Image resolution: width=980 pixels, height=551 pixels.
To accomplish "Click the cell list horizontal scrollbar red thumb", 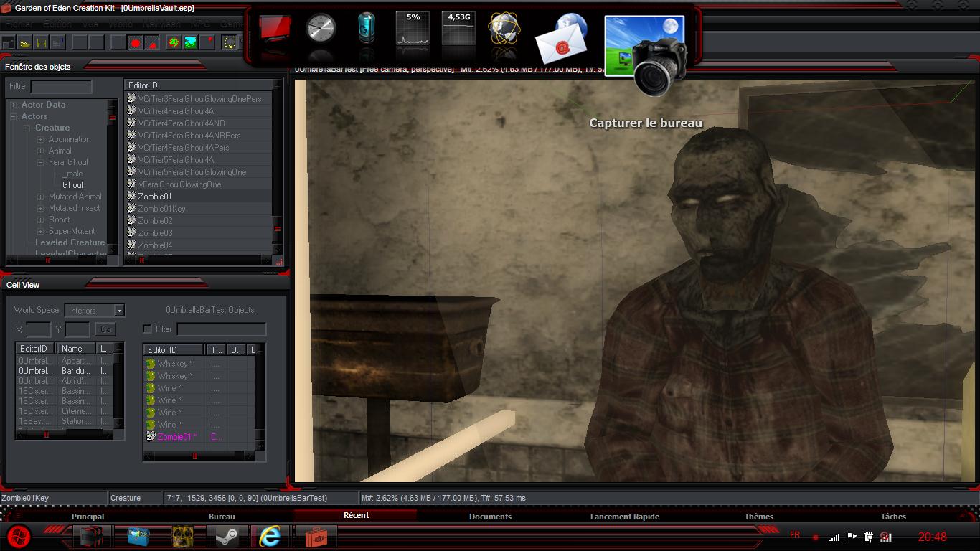I will (47, 434).
